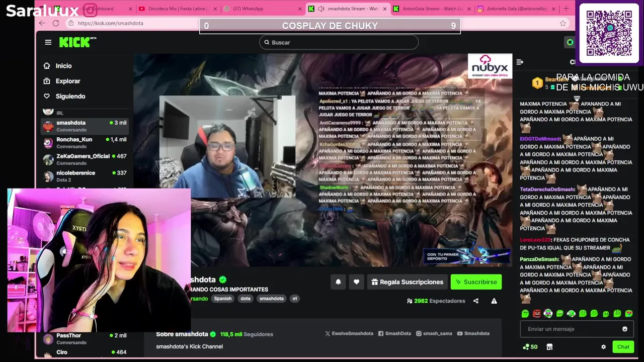Screen dimensions: 644x362
Task: Open EwolveSmashdota X link
Action: coord(349,333)
